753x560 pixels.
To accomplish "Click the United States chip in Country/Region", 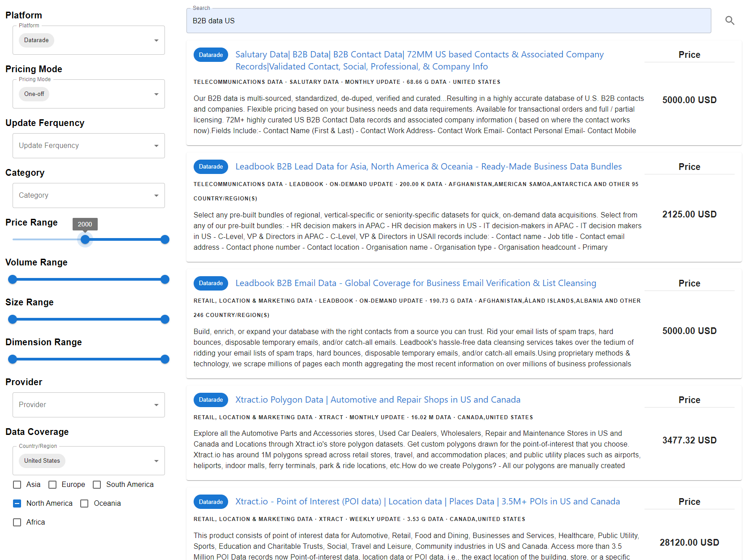I will coord(42,461).
